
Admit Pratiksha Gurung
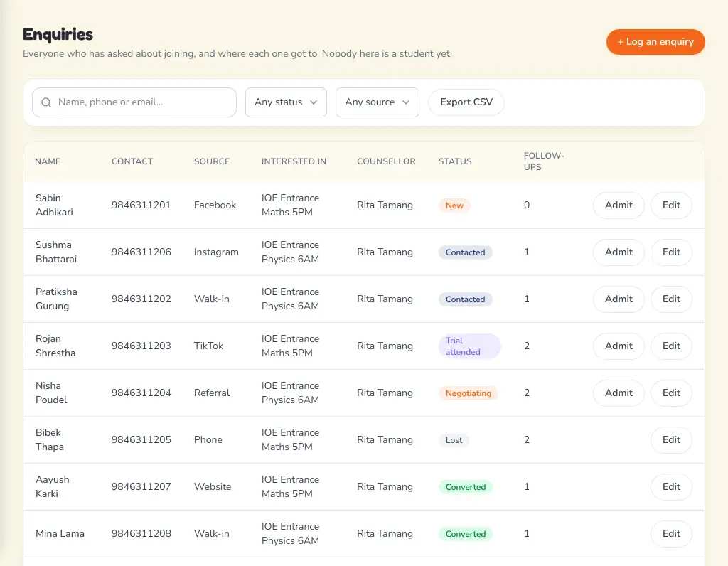click(x=619, y=299)
